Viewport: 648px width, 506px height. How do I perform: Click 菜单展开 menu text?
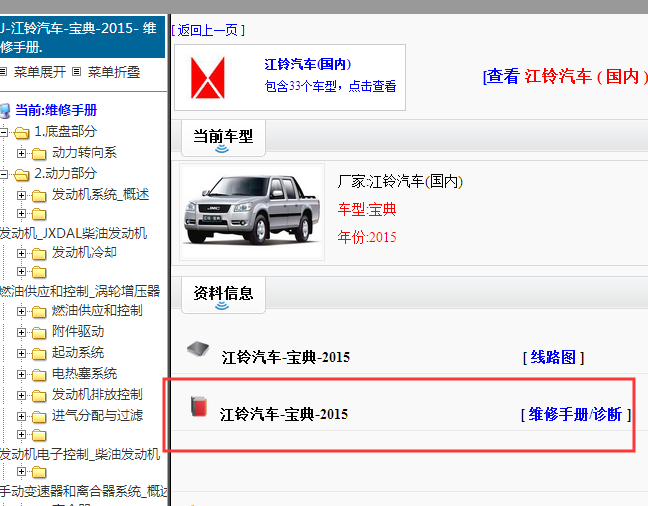40,72
